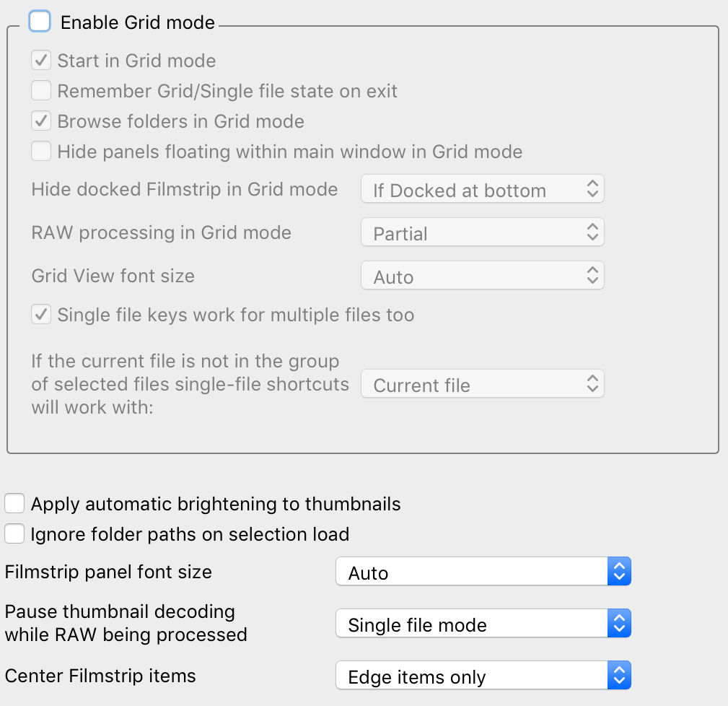Check Ignore folder paths on selection load
This screenshot has height=706, width=728.
pyautogui.click(x=14, y=534)
